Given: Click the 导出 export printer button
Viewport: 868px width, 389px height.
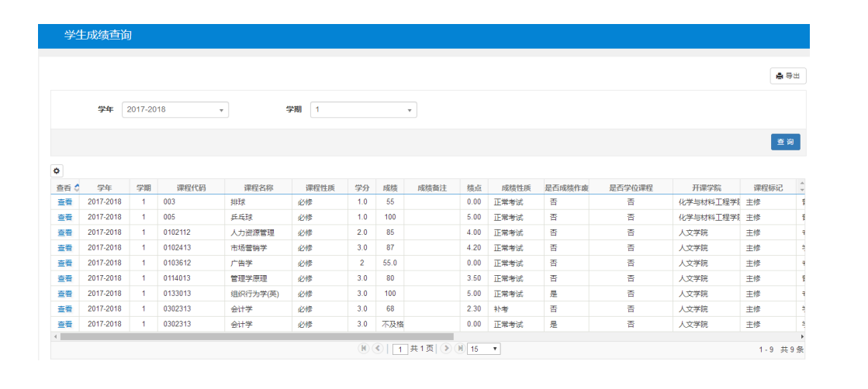Looking at the screenshot, I should point(787,76).
